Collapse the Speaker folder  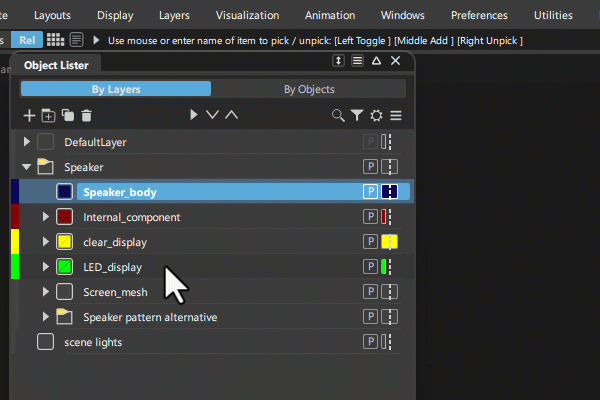coord(27,167)
